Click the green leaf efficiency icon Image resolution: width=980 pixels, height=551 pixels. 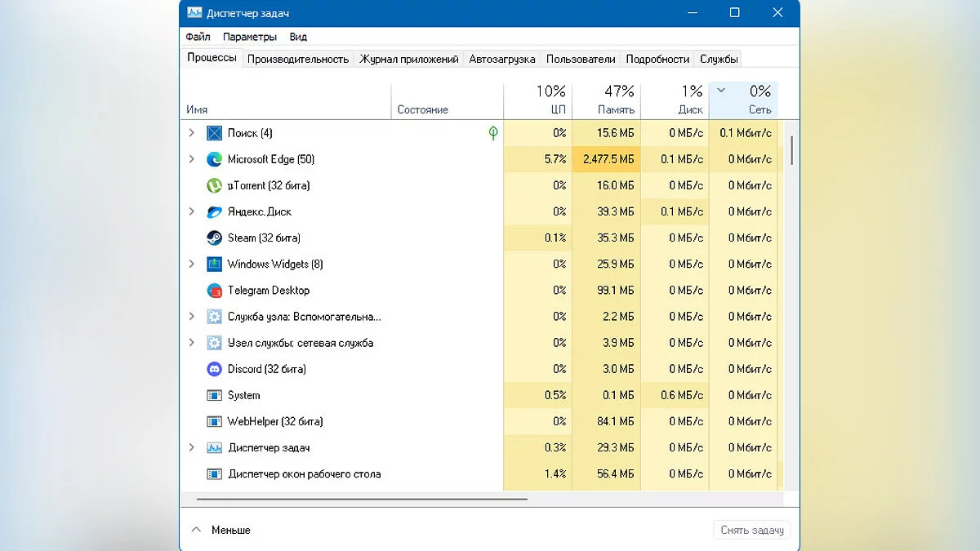[x=492, y=133]
